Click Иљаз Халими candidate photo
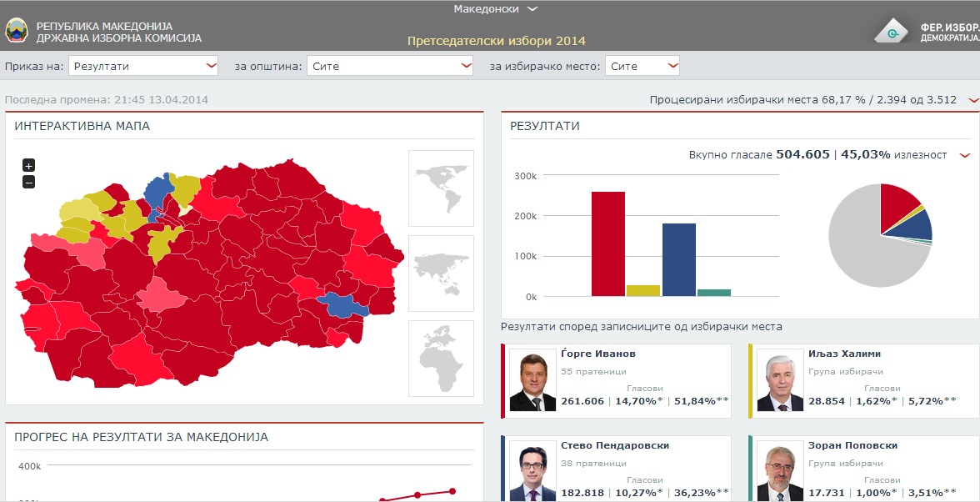This screenshot has width=980, height=502. [780, 380]
